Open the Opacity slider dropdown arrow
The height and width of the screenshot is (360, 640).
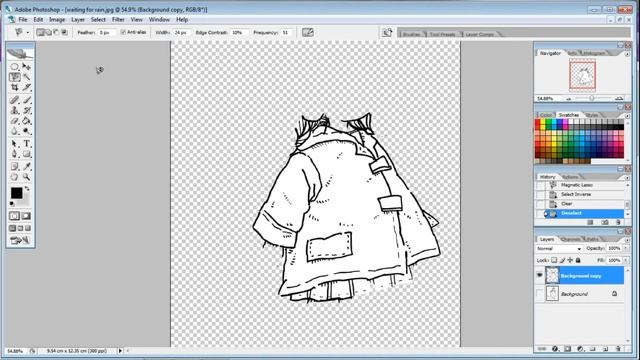click(626, 249)
